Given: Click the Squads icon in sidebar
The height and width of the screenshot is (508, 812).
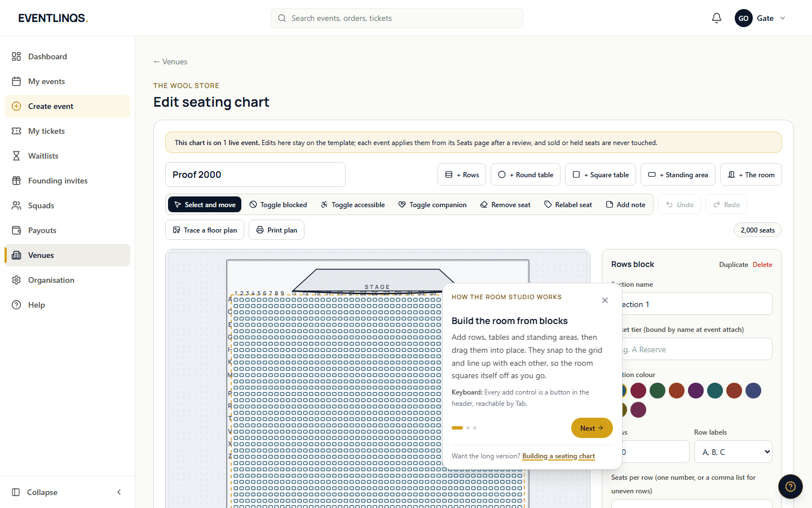Looking at the screenshot, I should click(16, 205).
